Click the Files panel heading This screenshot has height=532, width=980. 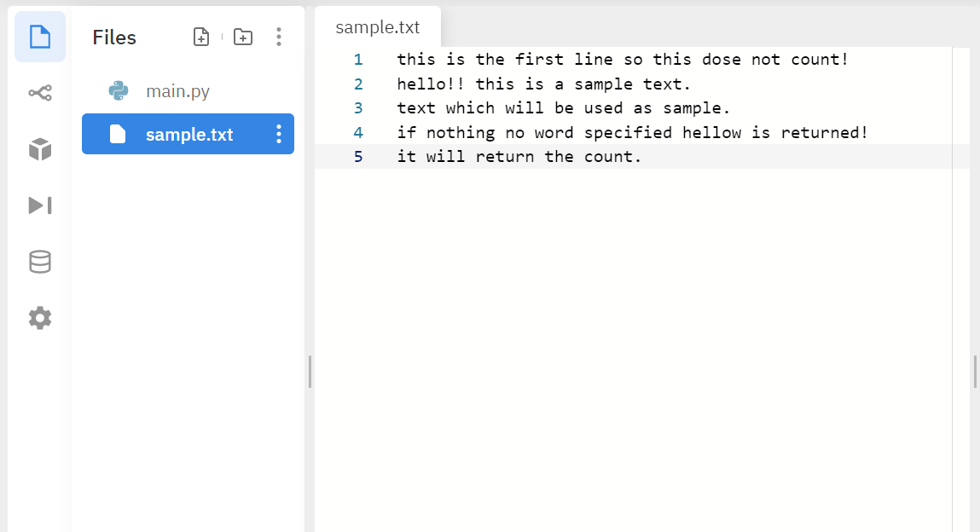[114, 38]
